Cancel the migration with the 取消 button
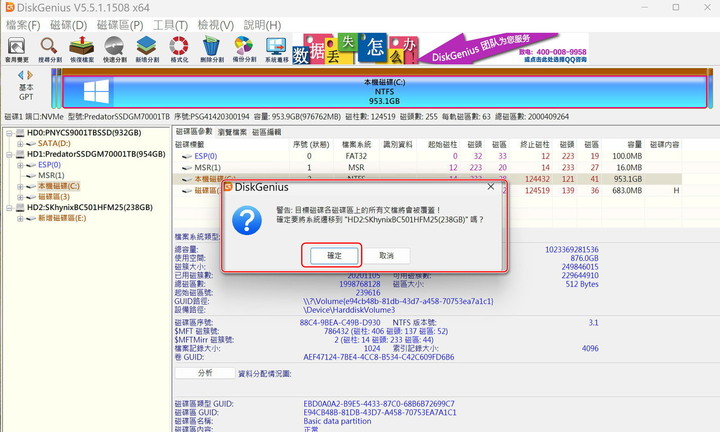The width and height of the screenshot is (720, 432). [386, 256]
